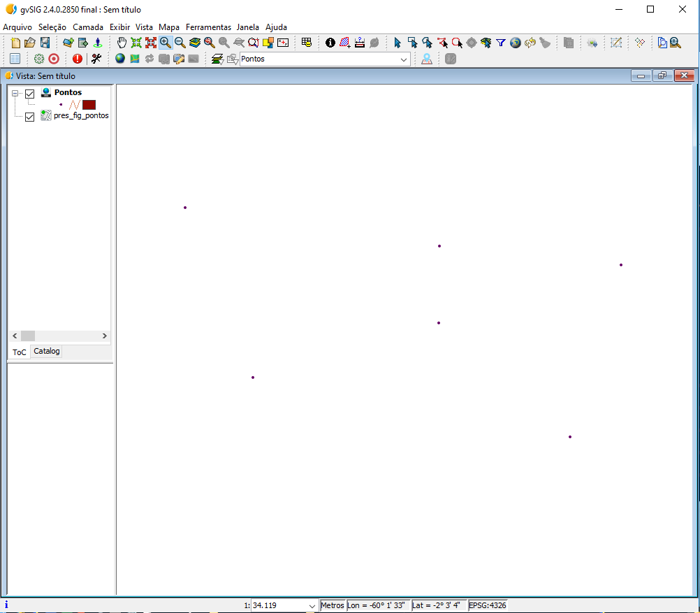Expand the map scale dropdown
The height and width of the screenshot is (613, 700).
[312, 605]
